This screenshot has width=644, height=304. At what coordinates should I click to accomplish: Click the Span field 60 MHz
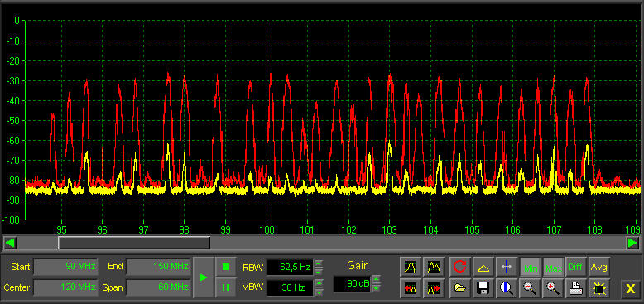(158, 287)
